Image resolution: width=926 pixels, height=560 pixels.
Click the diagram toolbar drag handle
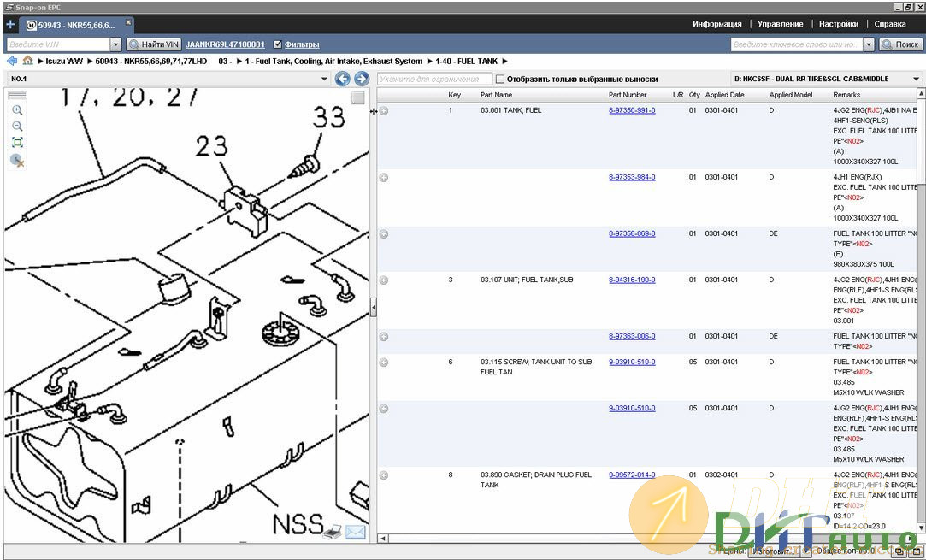[x=17, y=95]
